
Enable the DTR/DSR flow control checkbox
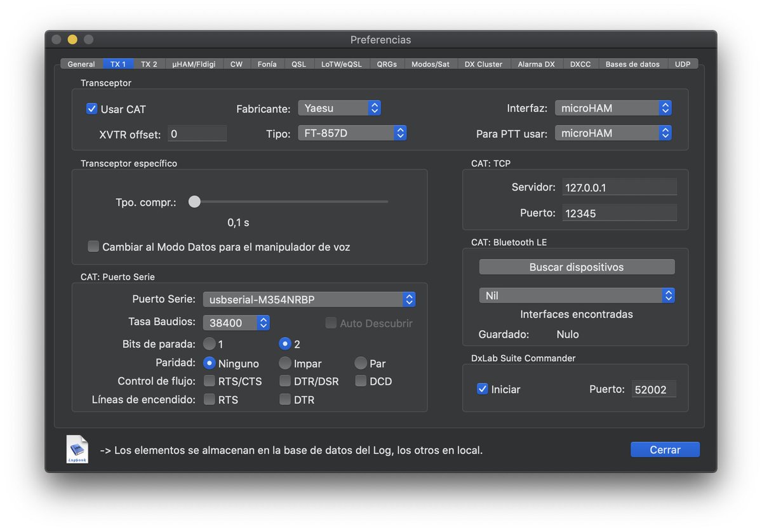[285, 381]
